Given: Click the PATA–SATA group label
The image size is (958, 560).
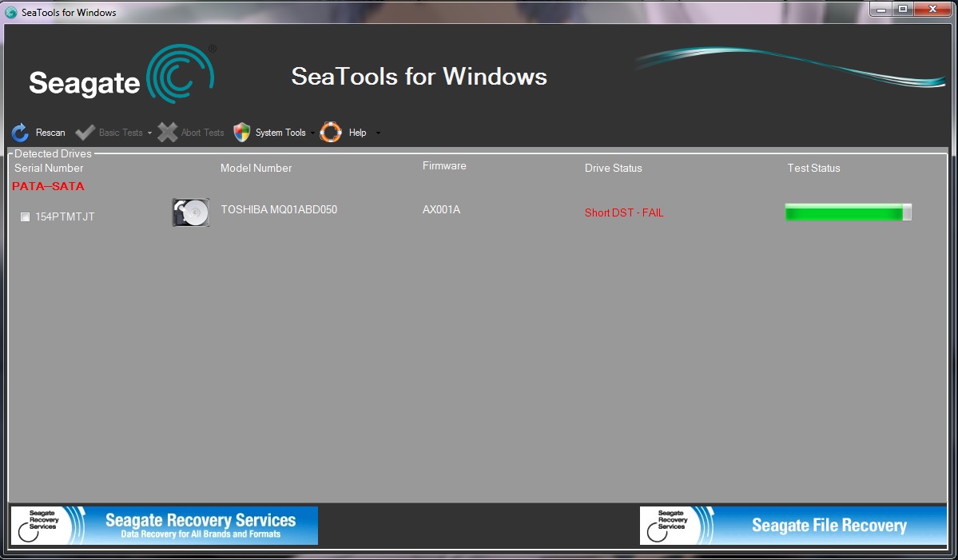Looking at the screenshot, I should pos(48,186).
